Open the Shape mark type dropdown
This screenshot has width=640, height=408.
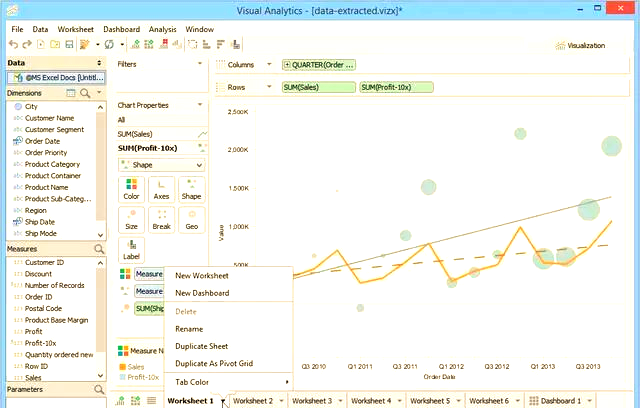point(162,165)
